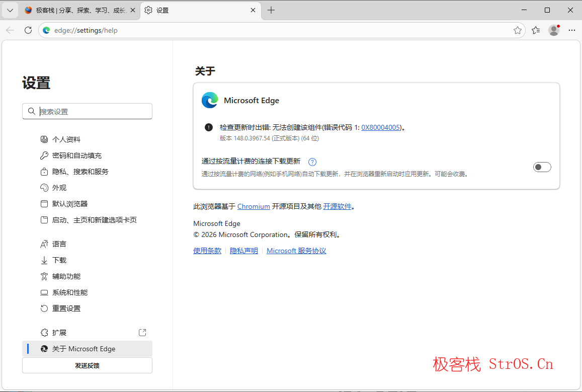Screen dimensions: 582x392
Task: Select 关于 Microsoft Edge sidebar item
Action: point(87,349)
